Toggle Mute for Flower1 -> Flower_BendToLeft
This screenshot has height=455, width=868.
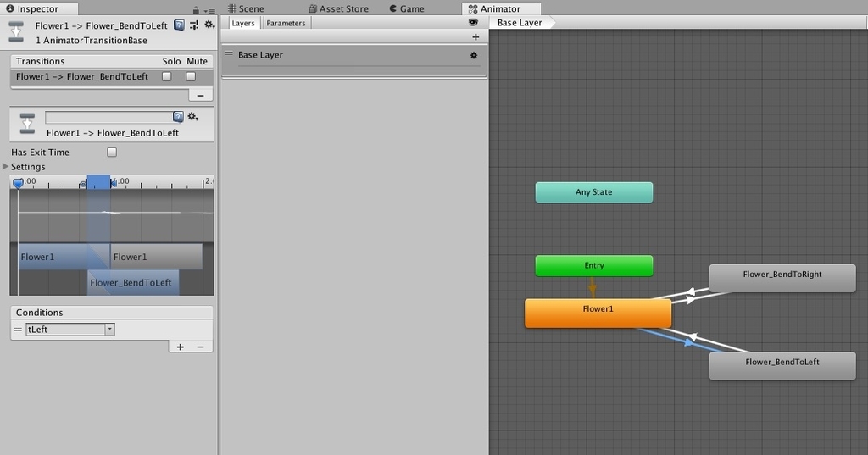click(x=191, y=76)
